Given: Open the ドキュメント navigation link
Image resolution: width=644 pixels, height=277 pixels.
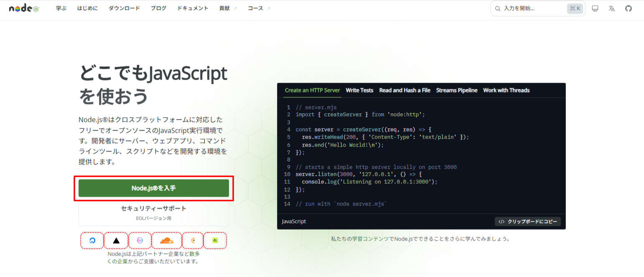Looking at the screenshot, I should pyautogui.click(x=193, y=8).
